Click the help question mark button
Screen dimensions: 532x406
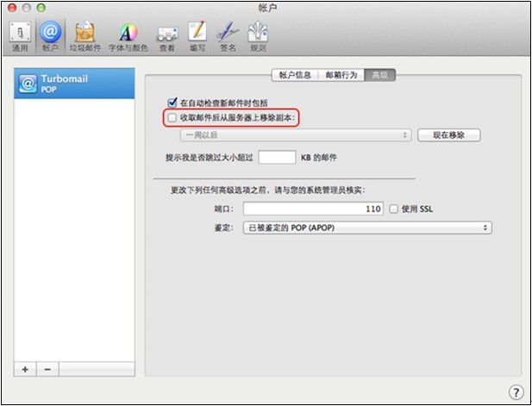pos(516,391)
